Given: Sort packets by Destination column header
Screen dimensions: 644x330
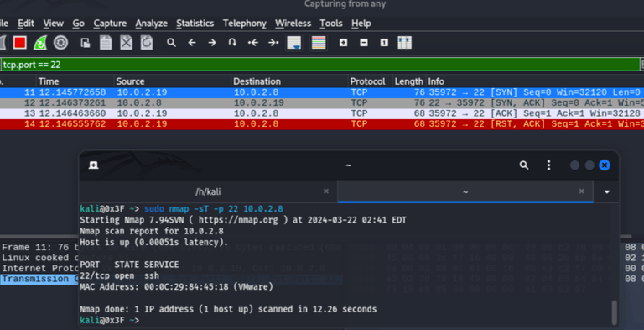Looking at the screenshot, I should pos(289,81).
